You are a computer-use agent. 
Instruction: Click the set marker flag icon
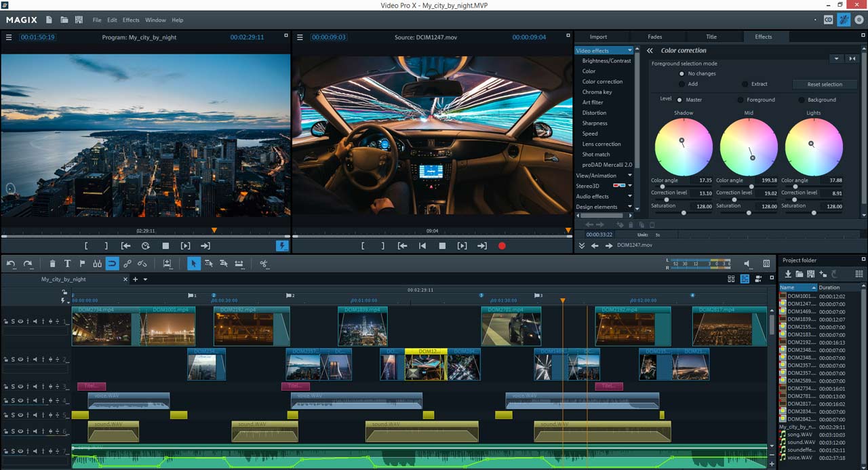(x=83, y=264)
